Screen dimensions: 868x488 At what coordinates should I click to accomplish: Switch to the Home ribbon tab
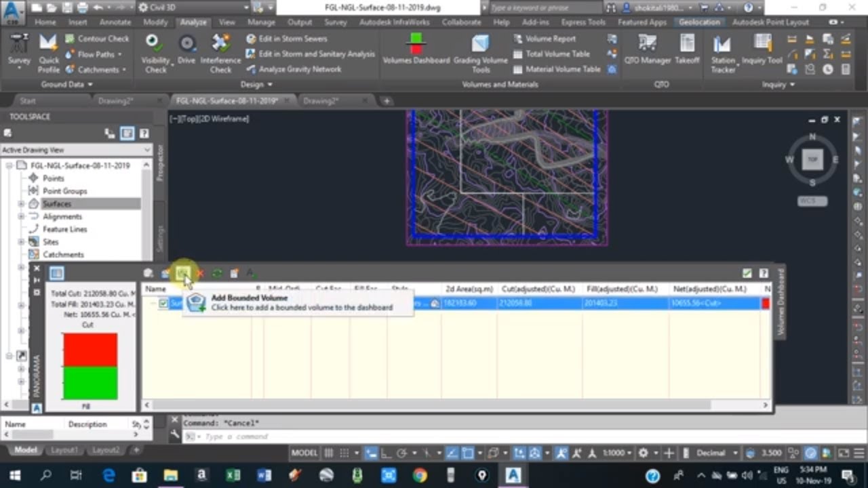point(45,22)
